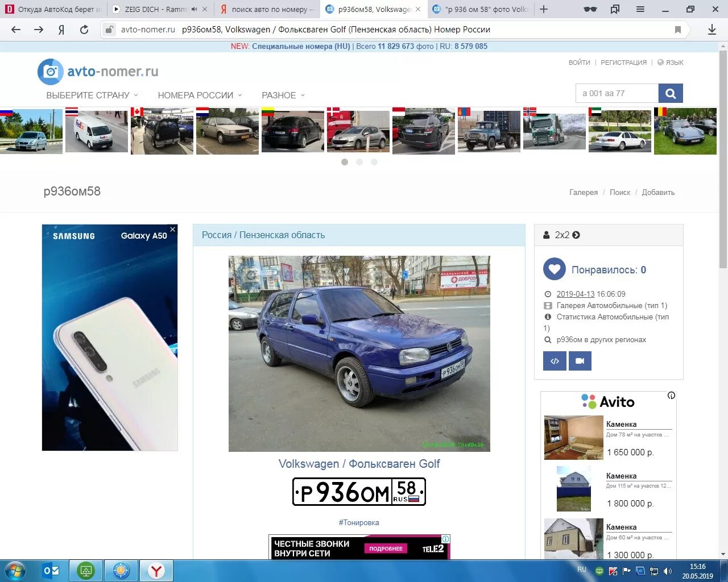Mute the ZEIG DICH tab audio

(195, 9)
